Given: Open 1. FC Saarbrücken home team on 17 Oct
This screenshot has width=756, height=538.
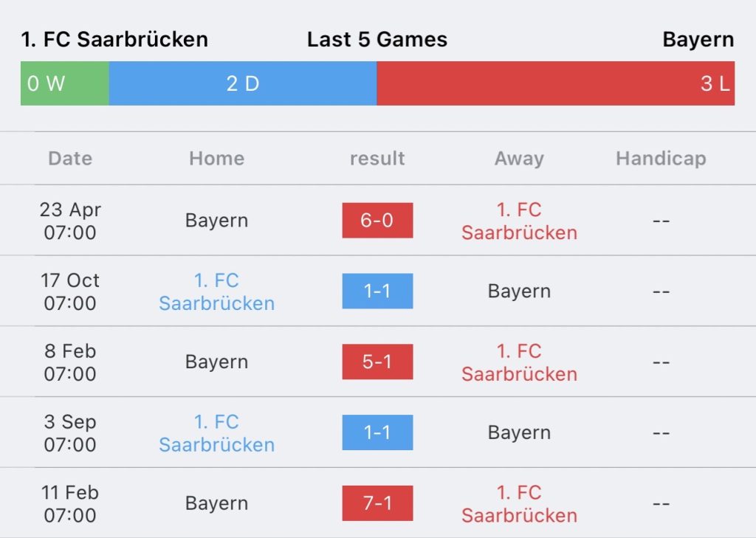Looking at the screenshot, I should [217, 292].
